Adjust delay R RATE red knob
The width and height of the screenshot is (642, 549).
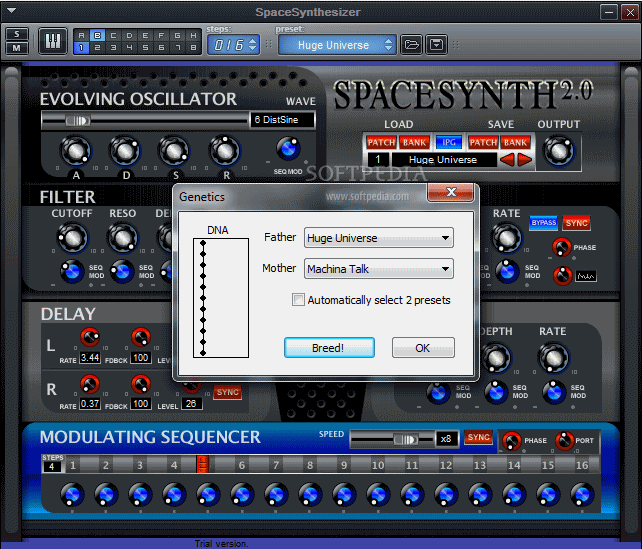[x=90, y=384]
